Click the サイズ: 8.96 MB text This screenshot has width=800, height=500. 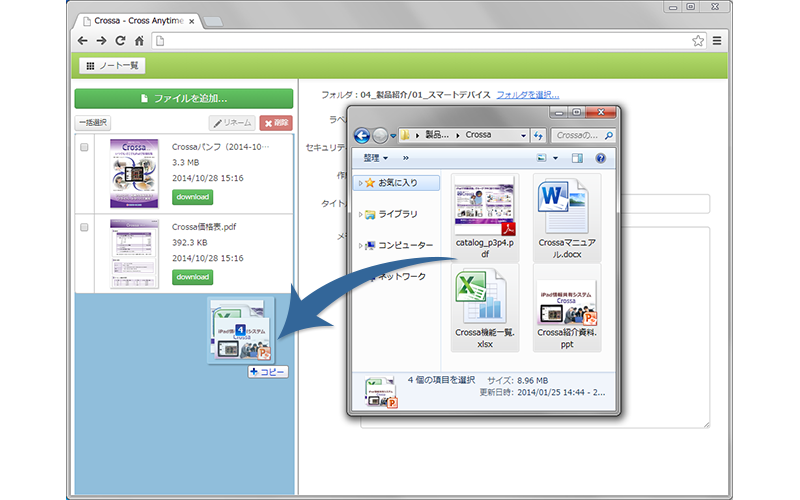(x=517, y=381)
